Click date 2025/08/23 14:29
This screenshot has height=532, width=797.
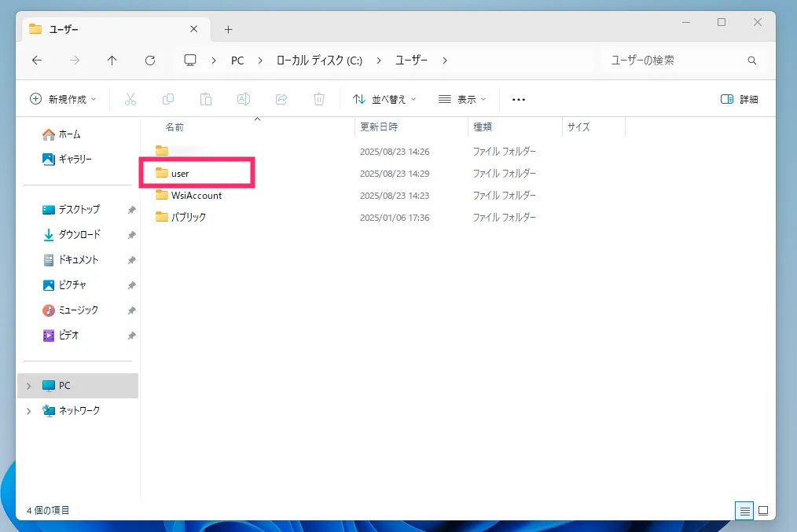tap(395, 173)
